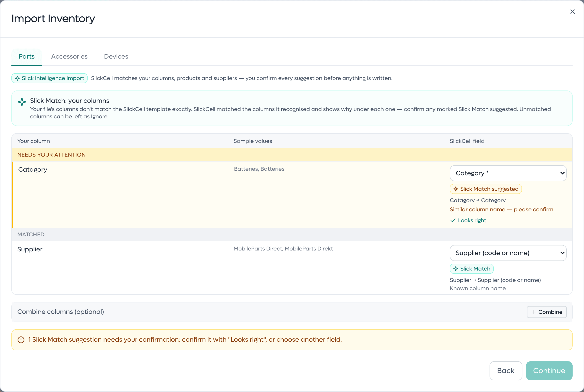Click the Import Inventory title

(53, 19)
